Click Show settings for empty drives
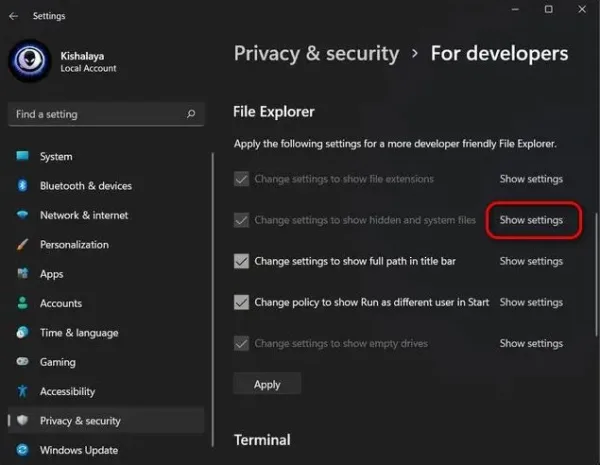The height and width of the screenshot is (465, 600). (x=531, y=343)
